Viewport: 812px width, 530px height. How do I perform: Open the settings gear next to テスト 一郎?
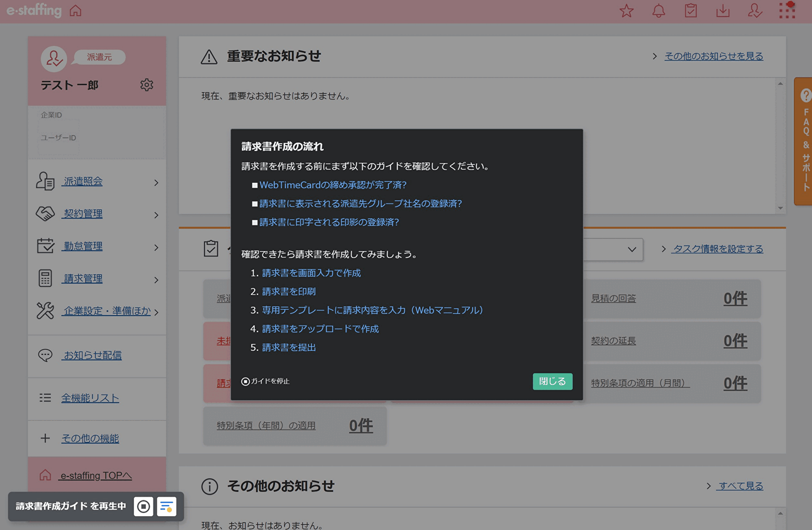[x=147, y=85]
